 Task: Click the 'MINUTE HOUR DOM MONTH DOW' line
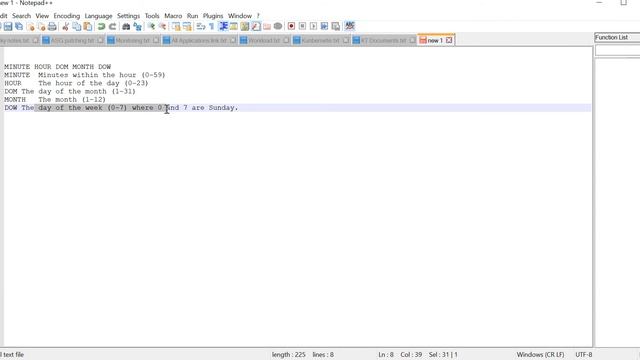pos(58,67)
